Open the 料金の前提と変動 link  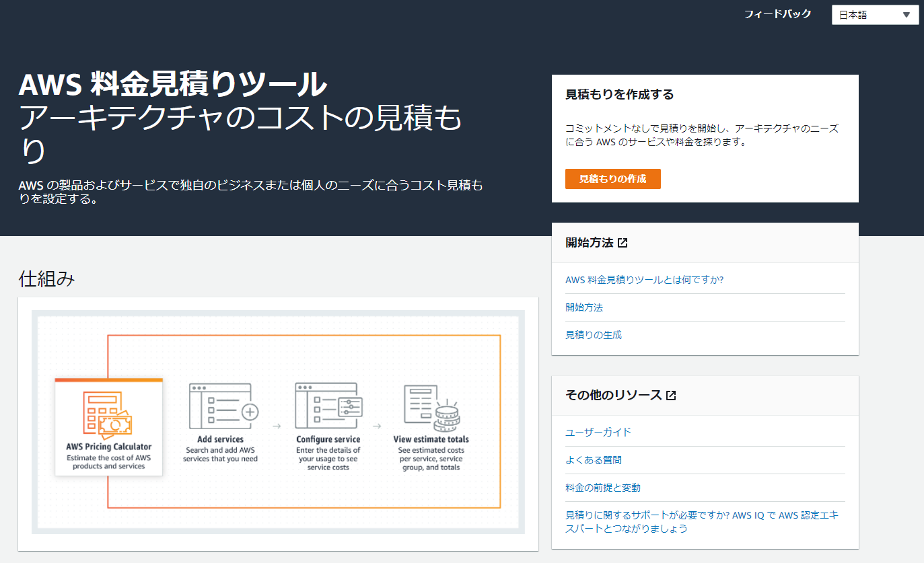tap(603, 488)
